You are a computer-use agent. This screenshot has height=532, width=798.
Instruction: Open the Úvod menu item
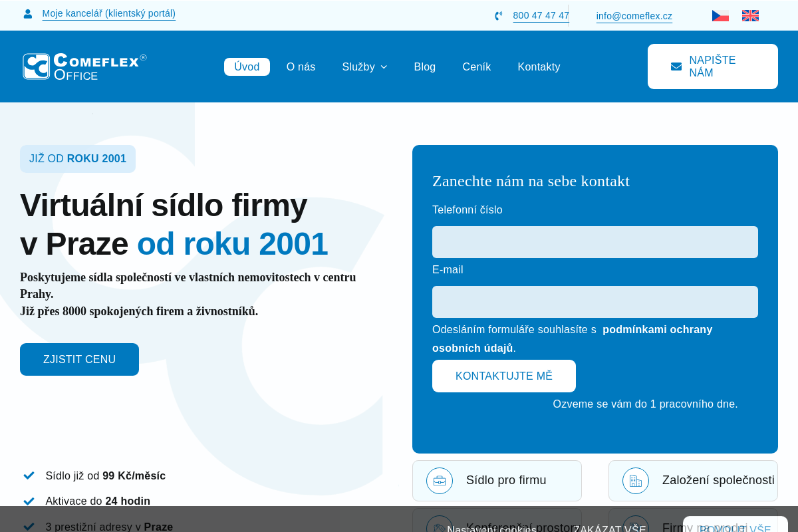click(247, 66)
